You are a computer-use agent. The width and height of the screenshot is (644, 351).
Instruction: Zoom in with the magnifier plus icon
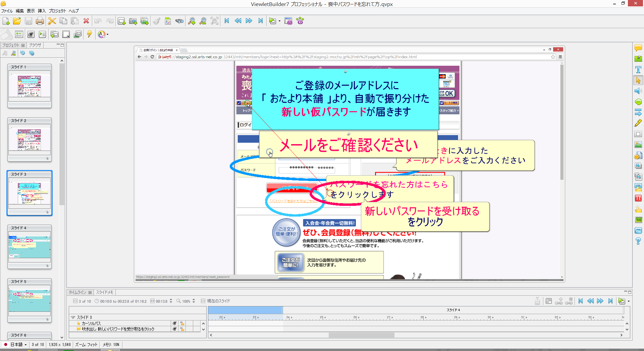(x=192, y=21)
